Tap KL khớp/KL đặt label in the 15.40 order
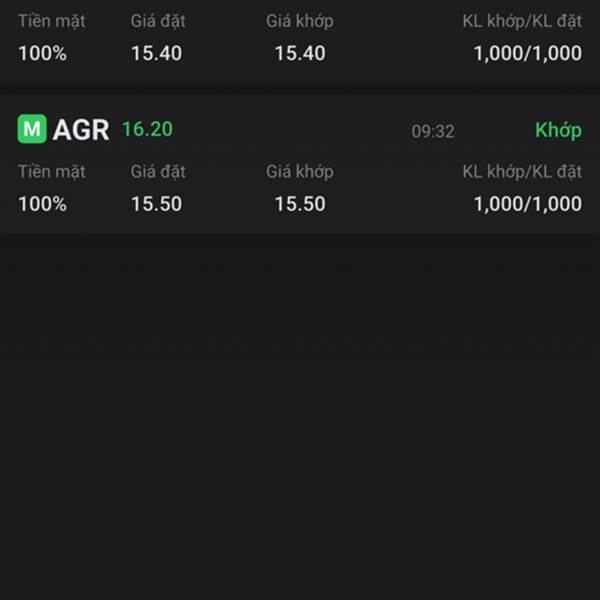600x600 pixels. click(522, 21)
